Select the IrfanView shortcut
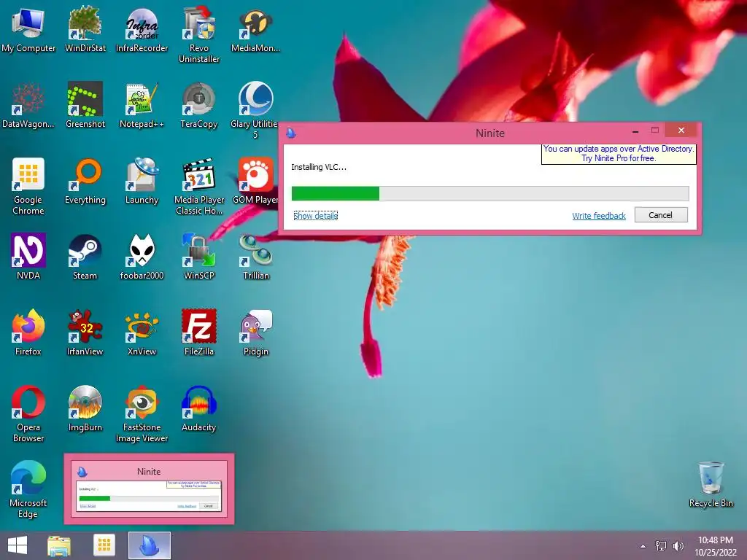The image size is (747, 560). (85, 333)
